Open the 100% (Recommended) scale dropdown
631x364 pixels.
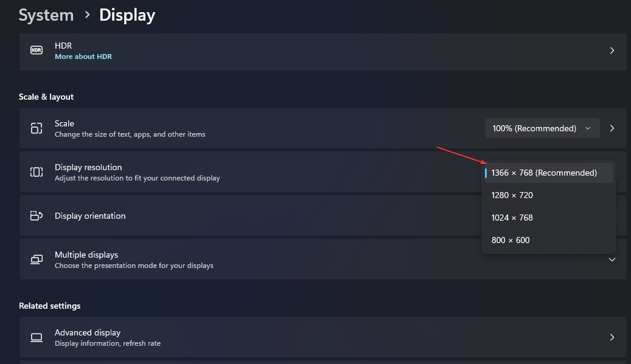[542, 128]
